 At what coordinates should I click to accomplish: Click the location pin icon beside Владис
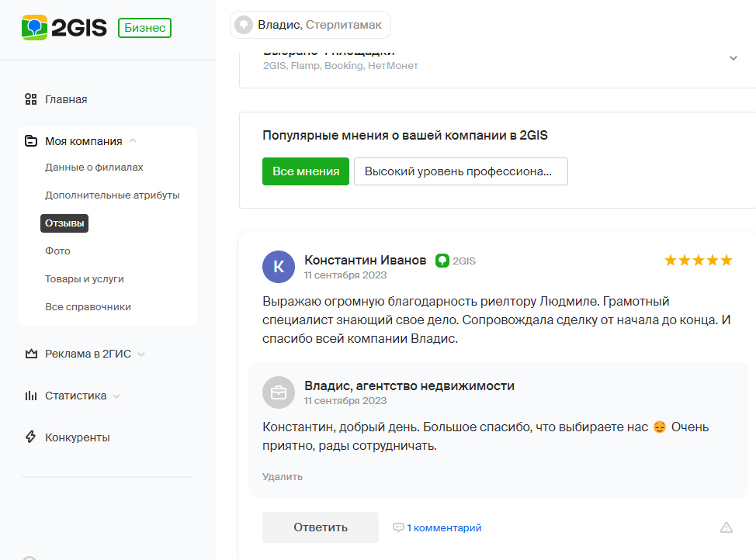point(244,25)
